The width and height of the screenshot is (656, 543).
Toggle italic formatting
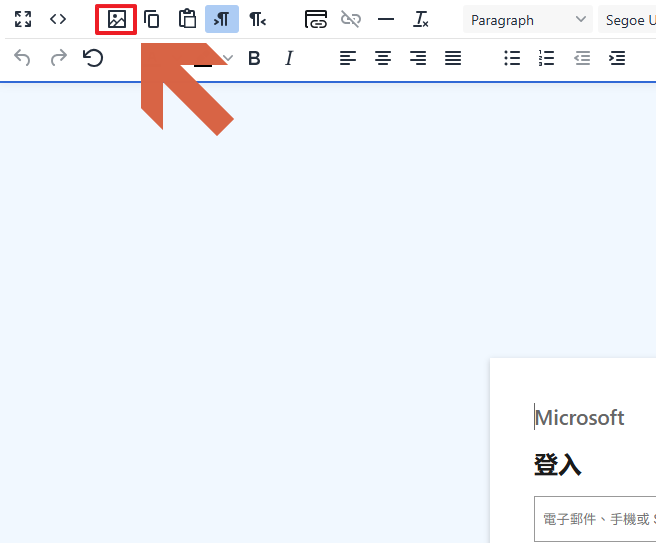tap(289, 58)
